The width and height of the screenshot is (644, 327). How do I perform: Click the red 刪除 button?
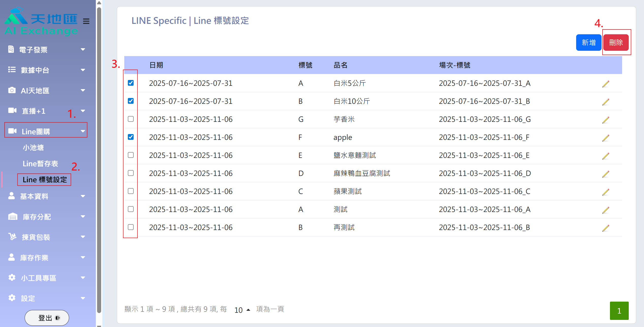coord(616,43)
